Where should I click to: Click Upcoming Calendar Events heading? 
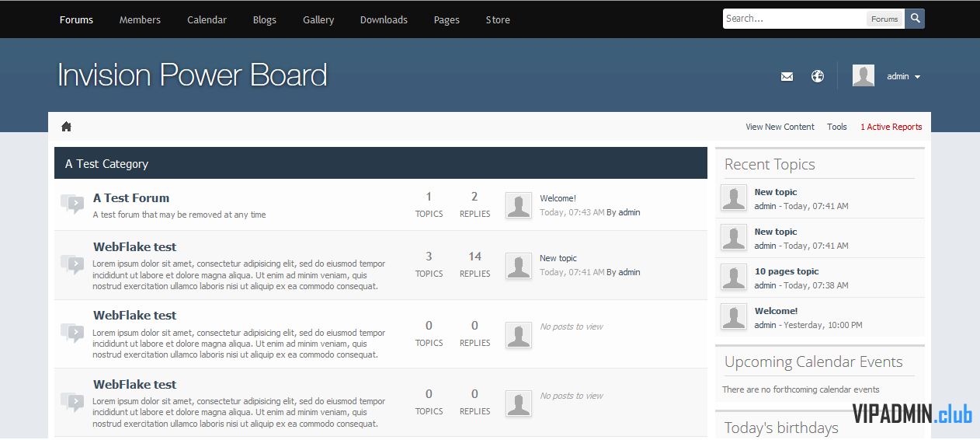tap(813, 361)
